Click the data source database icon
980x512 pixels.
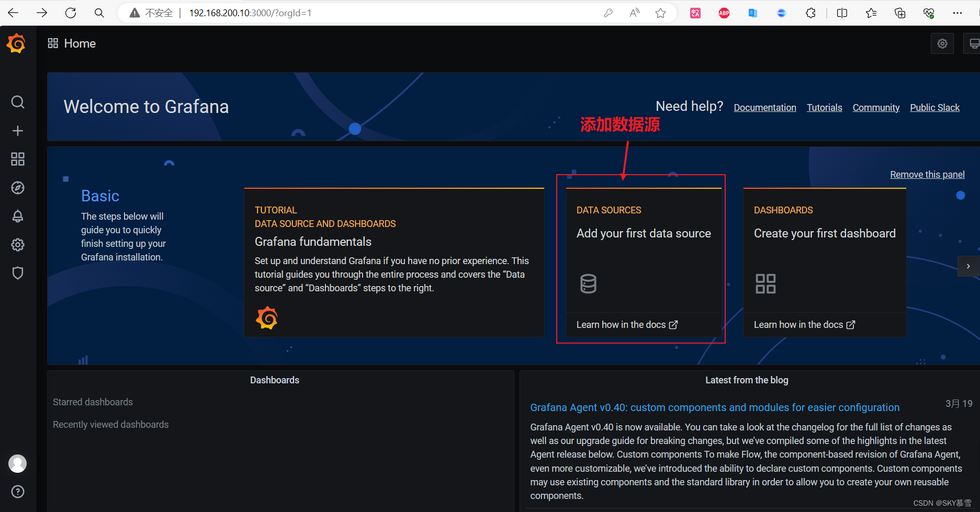pyautogui.click(x=588, y=283)
